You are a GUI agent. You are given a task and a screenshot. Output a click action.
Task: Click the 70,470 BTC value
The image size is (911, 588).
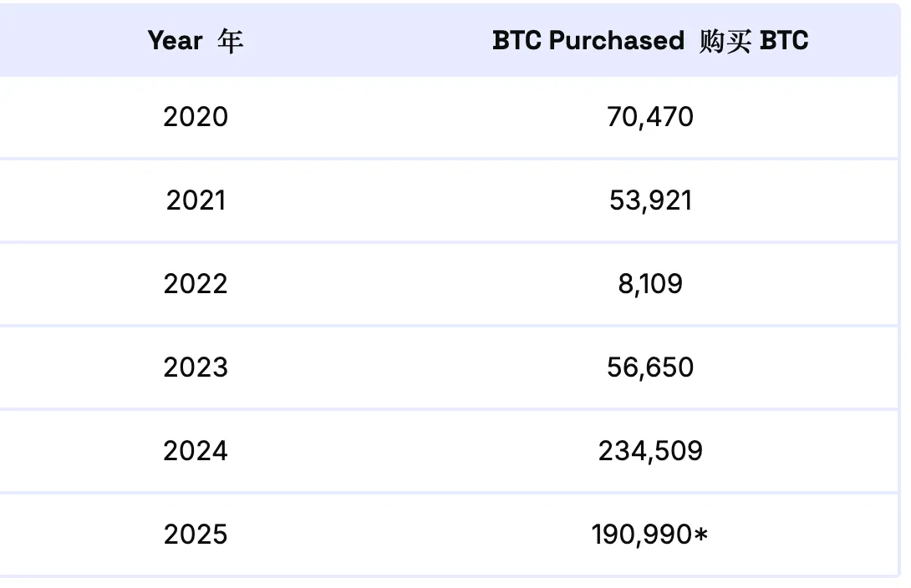[x=650, y=117]
